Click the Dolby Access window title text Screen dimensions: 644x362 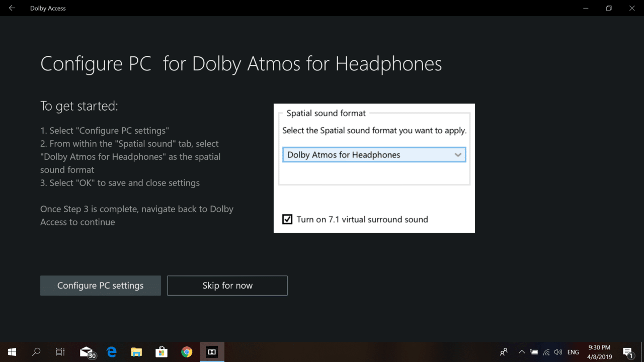point(48,8)
